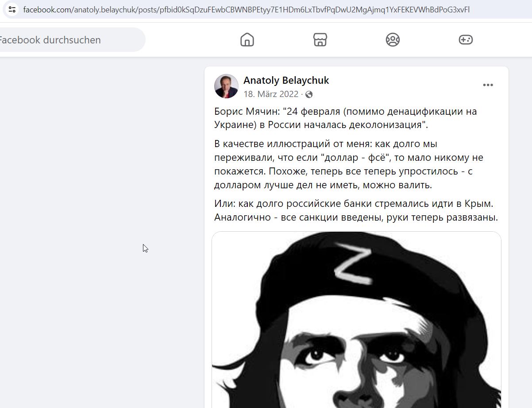The image size is (532, 408).
Task: Click into the Facebook durchsuchen search field
Action: pyautogui.click(x=71, y=40)
